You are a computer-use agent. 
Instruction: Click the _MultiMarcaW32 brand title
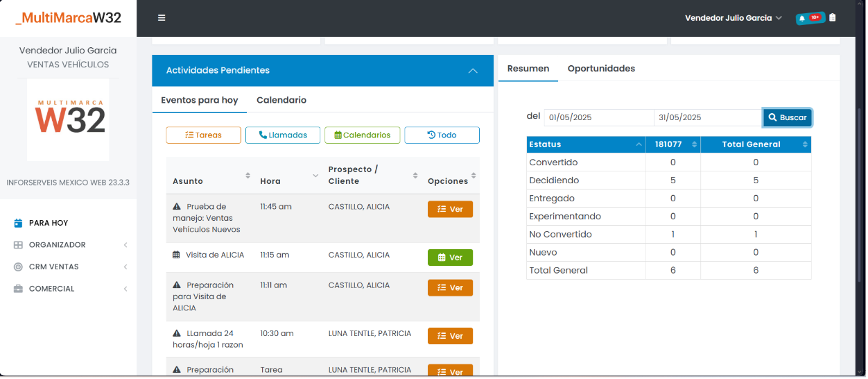68,18
